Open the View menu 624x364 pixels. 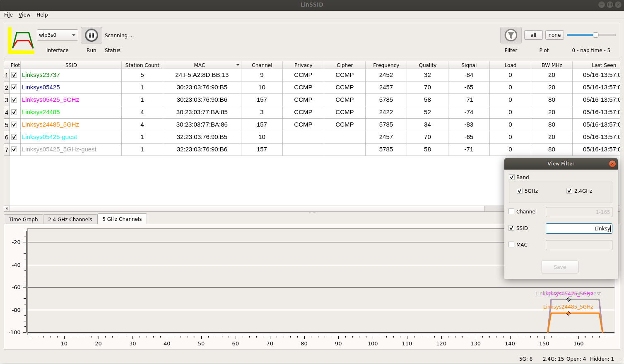pos(24,14)
